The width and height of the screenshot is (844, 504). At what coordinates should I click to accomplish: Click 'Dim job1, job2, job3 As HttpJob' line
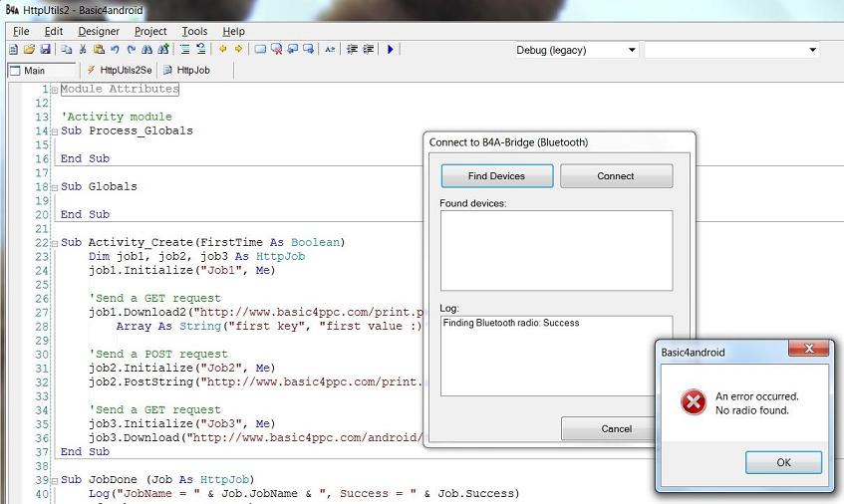(x=197, y=257)
